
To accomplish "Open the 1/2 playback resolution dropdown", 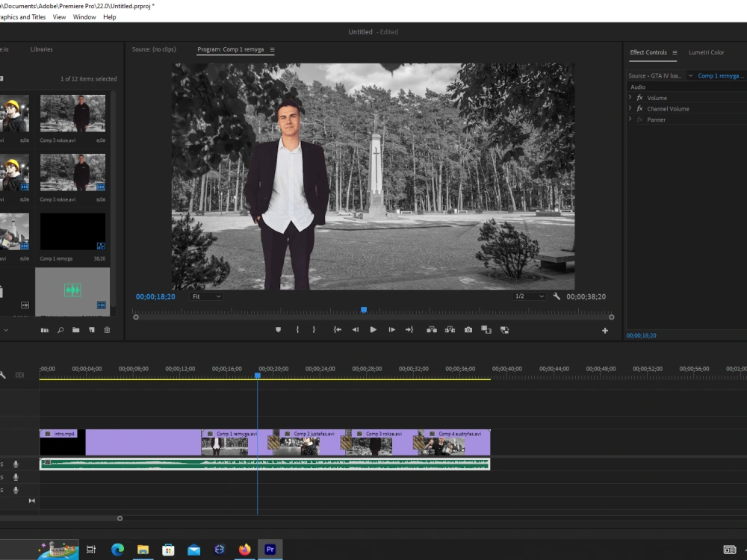I will (x=529, y=296).
